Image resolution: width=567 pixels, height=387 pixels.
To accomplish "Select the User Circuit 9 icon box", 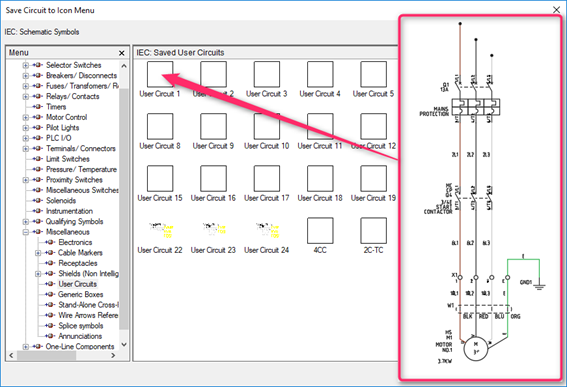I will point(213,126).
